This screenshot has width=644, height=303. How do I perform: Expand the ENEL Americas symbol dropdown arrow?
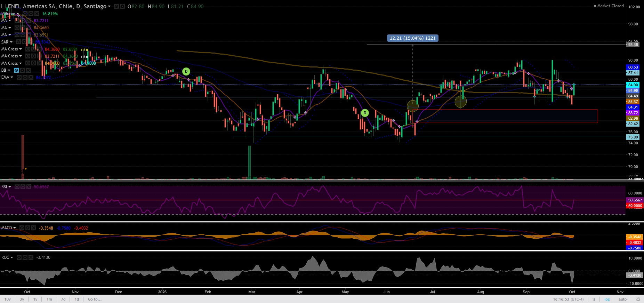[x=109, y=6]
